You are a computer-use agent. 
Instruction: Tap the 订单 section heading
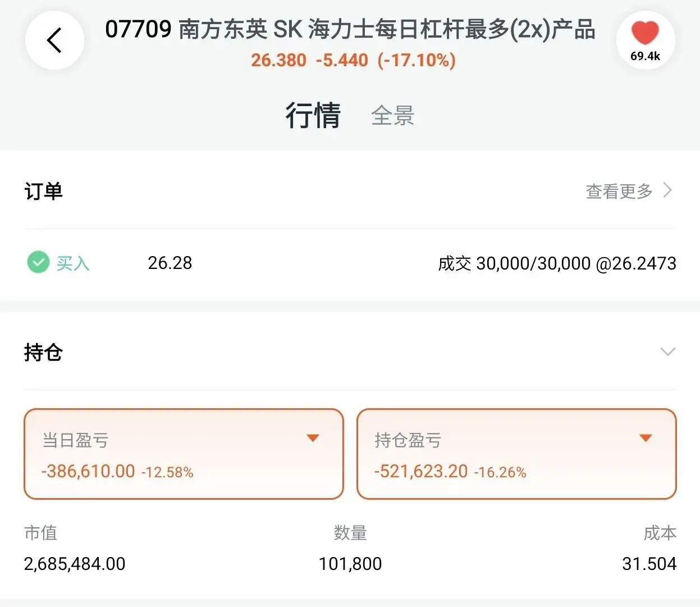coord(43,191)
